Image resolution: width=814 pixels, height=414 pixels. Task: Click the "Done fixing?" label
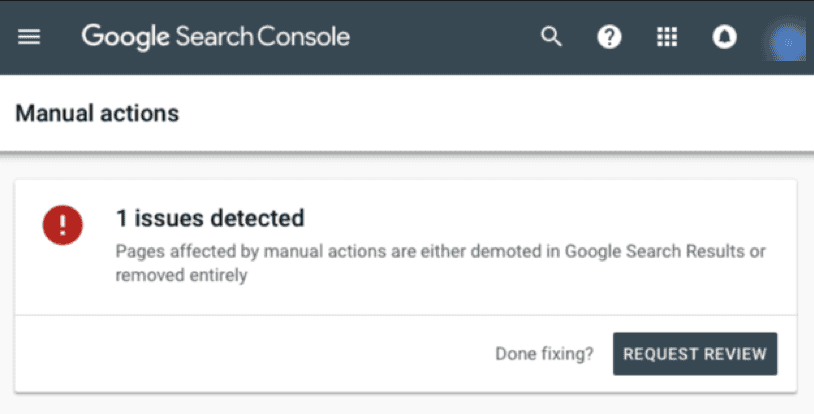pos(544,354)
